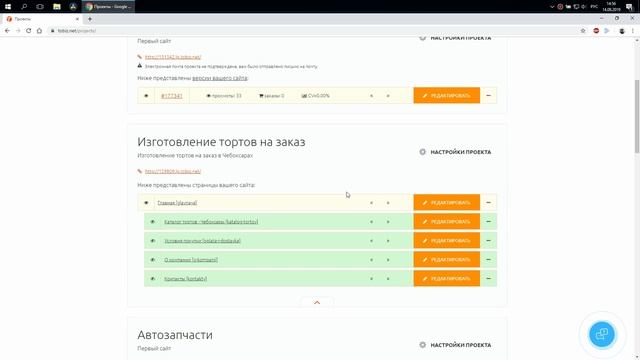The width and height of the screenshot is (640, 360).
Task: Click minus icon in Каталог тортов row
Action: click(x=489, y=222)
